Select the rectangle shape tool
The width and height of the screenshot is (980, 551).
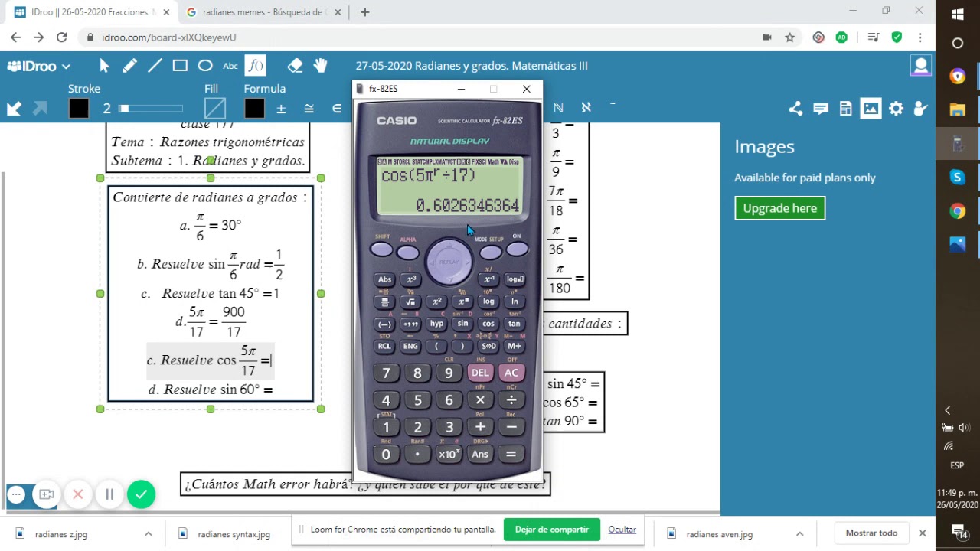[180, 66]
